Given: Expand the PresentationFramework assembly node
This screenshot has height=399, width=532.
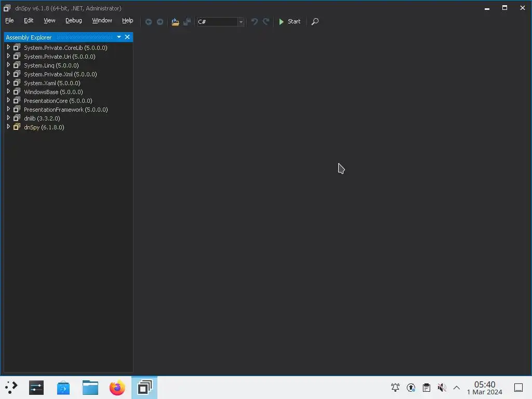Looking at the screenshot, I should pyautogui.click(x=8, y=109).
